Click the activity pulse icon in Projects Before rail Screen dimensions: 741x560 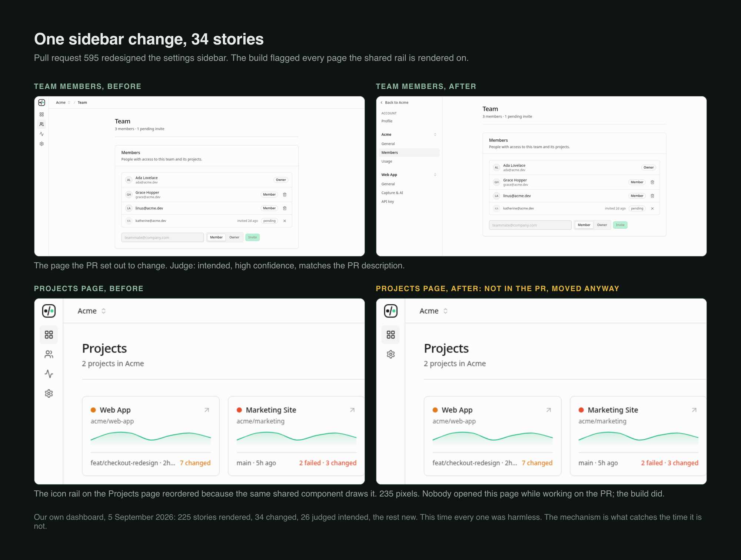click(49, 374)
